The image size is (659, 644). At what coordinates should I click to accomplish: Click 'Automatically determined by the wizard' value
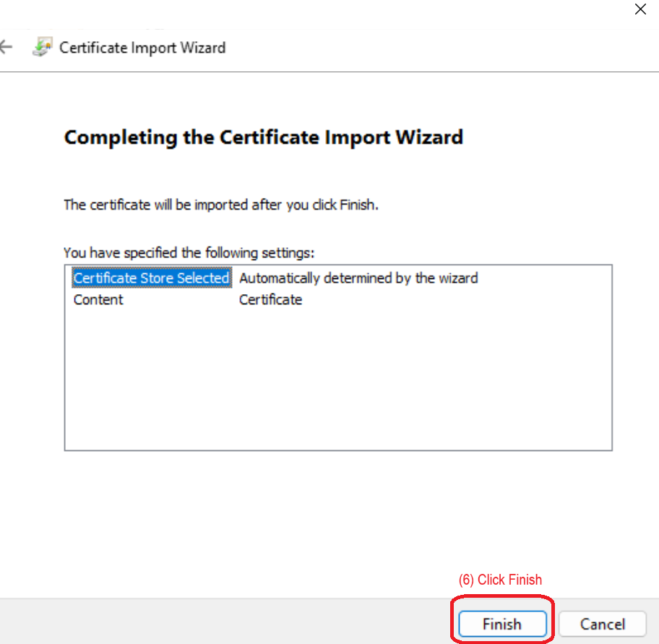click(358, 278)
